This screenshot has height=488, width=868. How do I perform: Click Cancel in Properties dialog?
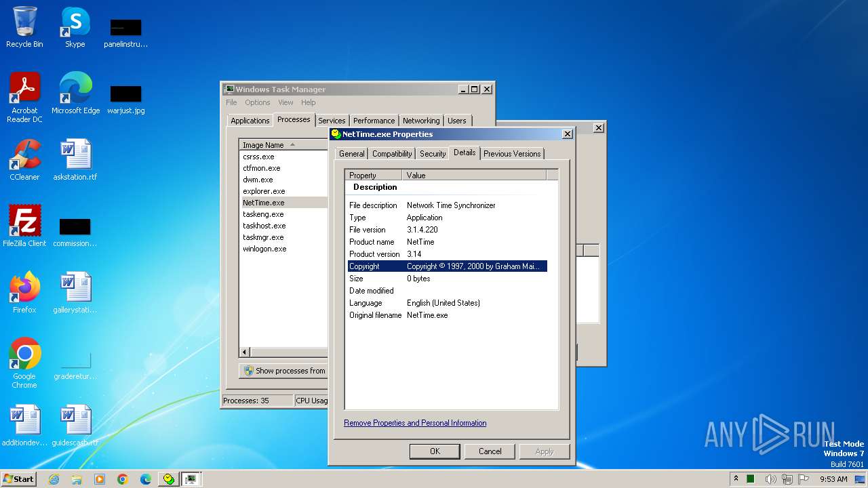coord(490,451)
